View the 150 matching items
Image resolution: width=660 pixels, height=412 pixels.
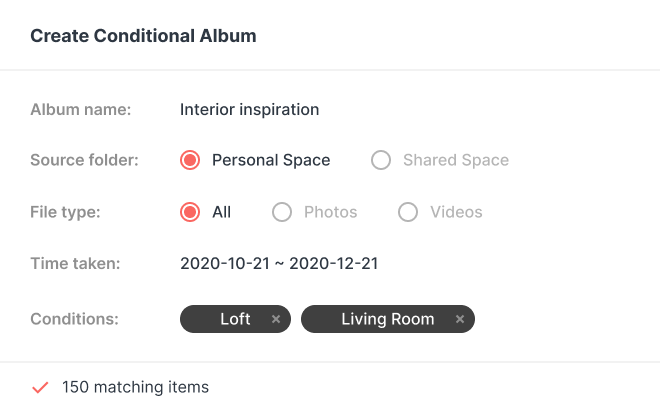click(135, 387)
